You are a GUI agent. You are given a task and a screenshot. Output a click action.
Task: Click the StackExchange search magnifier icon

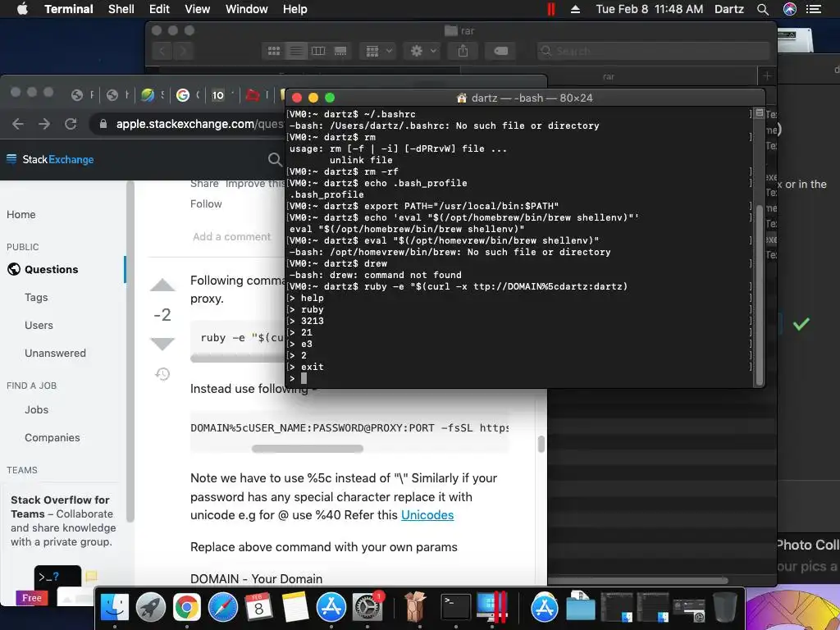(x=274, y=159)
